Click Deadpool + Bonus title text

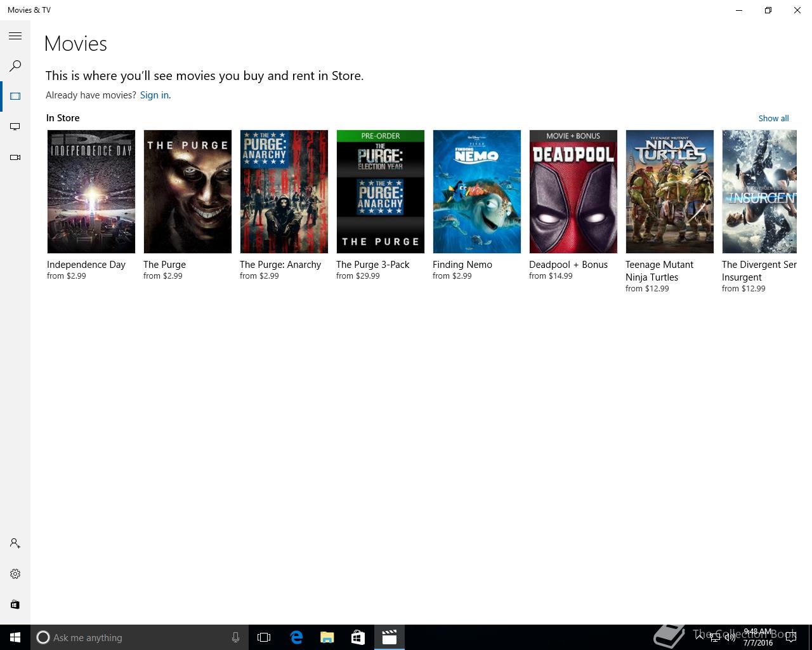tap(568, 265)
